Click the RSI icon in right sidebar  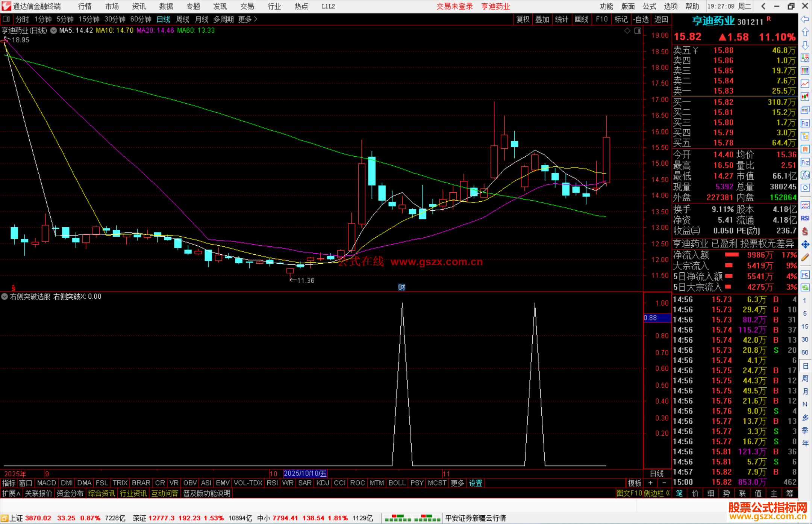[x=805, y=218]
